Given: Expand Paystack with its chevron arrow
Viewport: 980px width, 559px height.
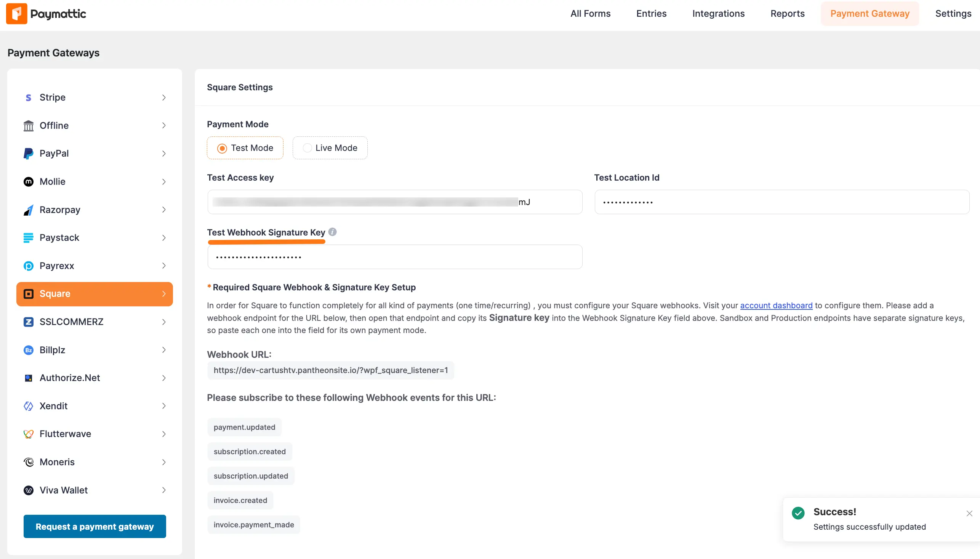Looking at the screenshot, I should [164, 238].
